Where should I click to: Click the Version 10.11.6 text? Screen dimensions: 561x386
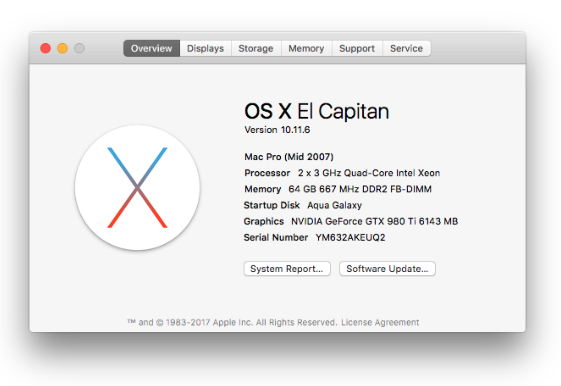click(x=277, y=130)
